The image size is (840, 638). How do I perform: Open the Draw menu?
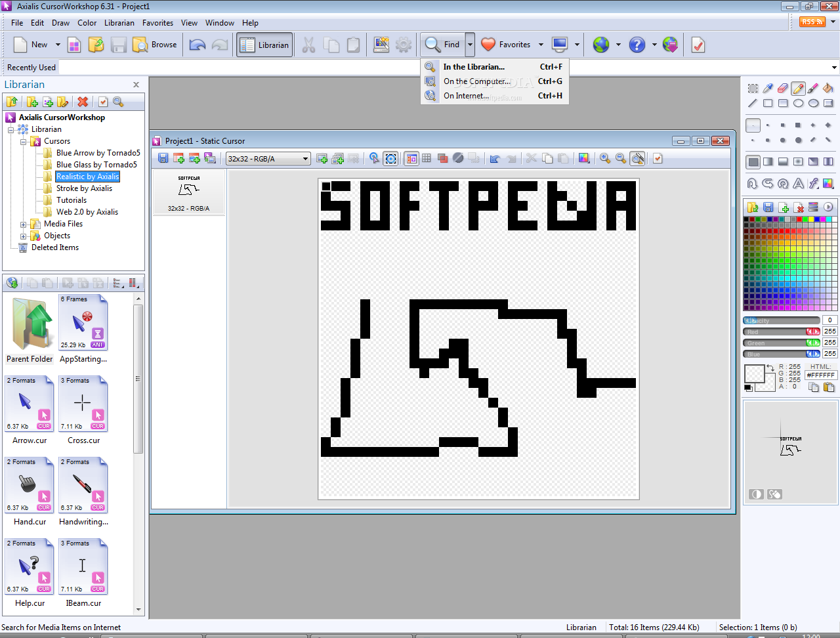click(60, 22)
